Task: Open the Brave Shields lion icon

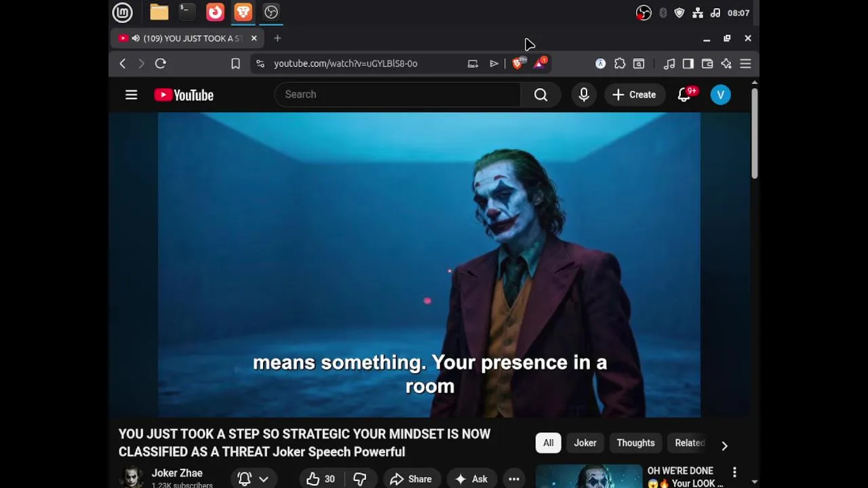Action: (x=519, y=63)
